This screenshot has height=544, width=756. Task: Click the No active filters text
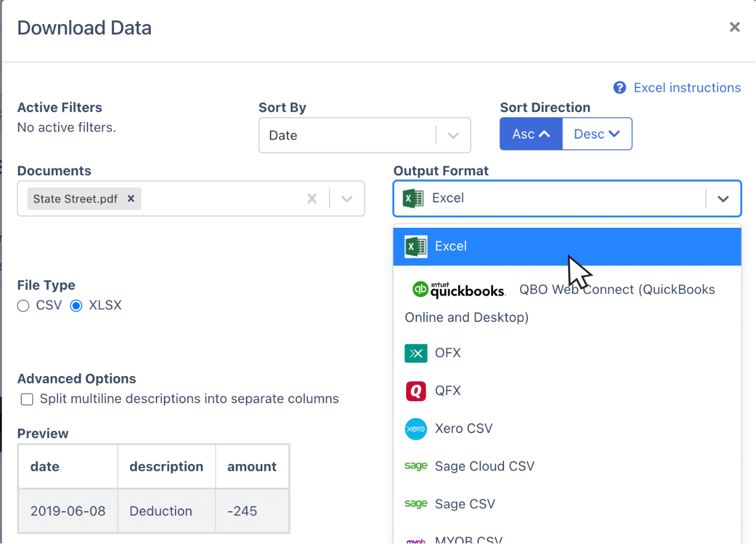67,128
